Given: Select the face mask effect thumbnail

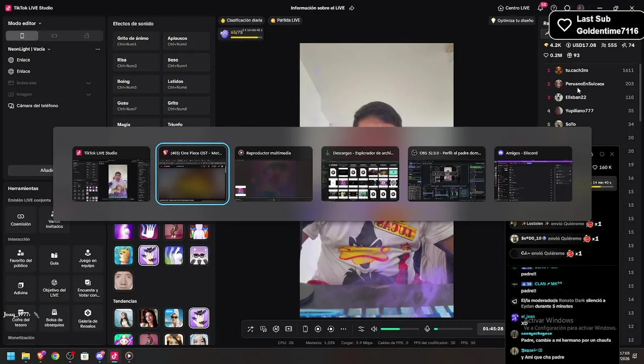Looking at the screenshot, I should pos(123,281).
